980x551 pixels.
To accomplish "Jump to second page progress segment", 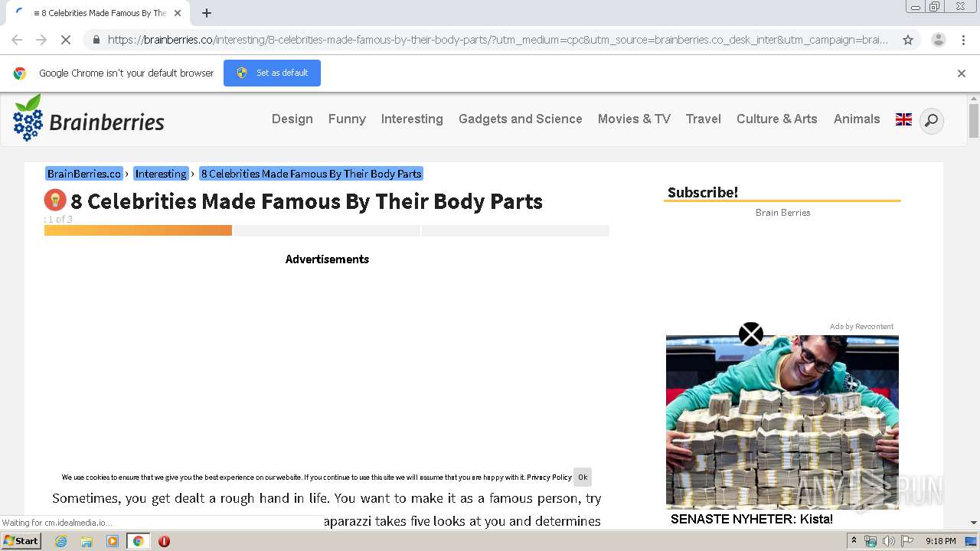I will coord(327,230).
